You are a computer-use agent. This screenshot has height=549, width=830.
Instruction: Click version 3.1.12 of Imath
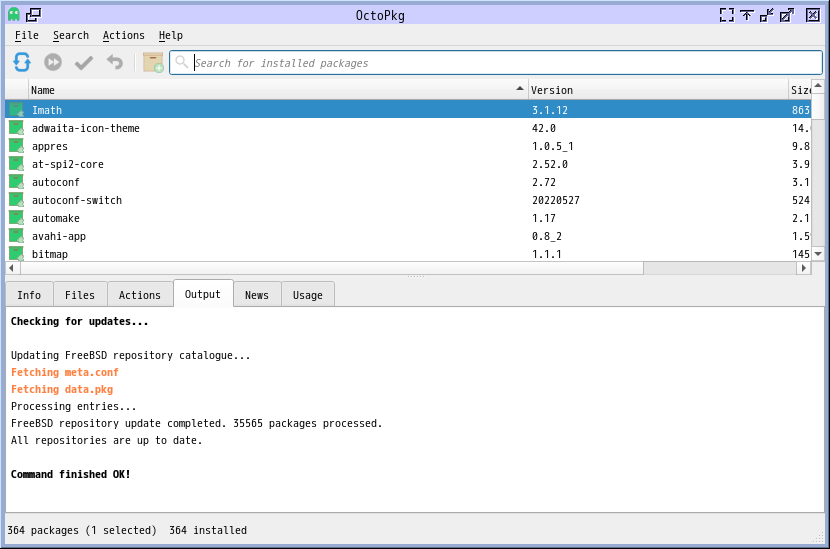tap(550, 110)
